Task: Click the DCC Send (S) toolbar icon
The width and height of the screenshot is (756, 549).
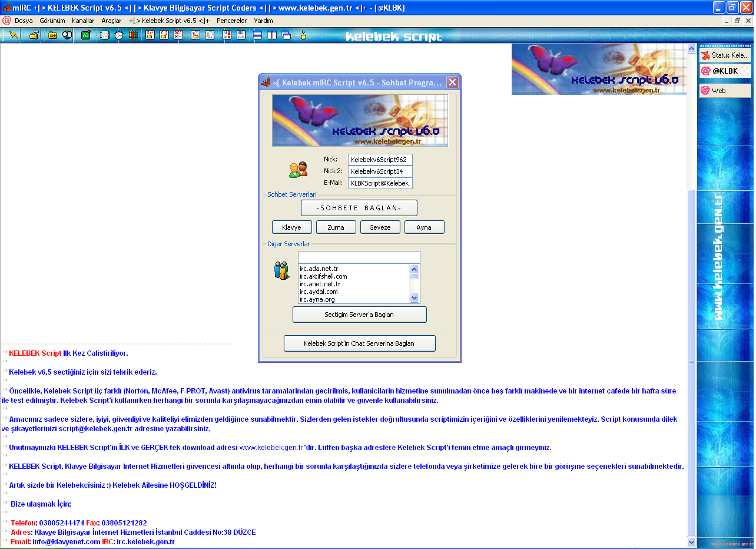Action: point(150,35)
